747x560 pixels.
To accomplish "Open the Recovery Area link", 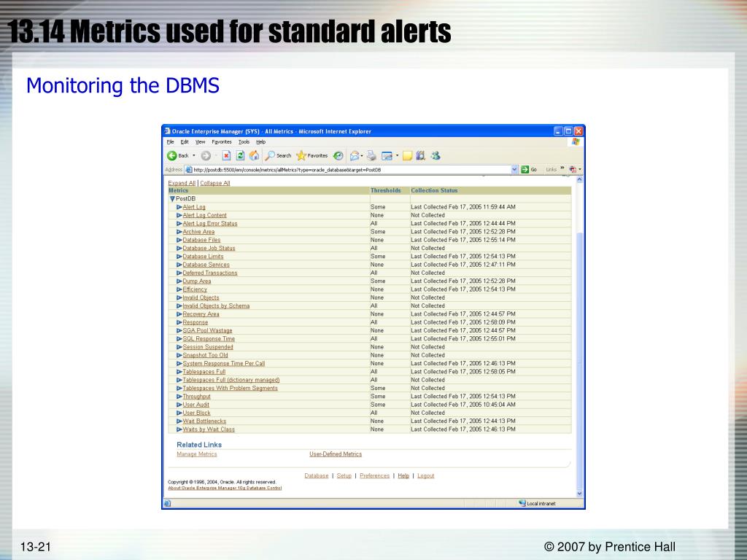I will tap(201, 314).
